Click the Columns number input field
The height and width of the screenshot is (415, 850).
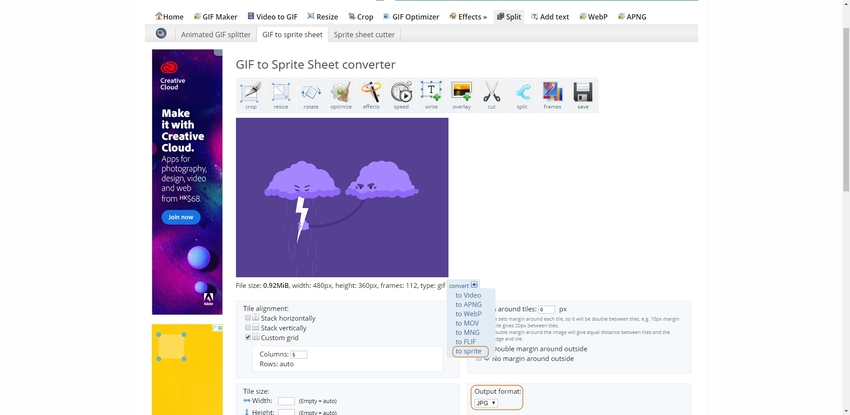(x=299, y=354)
